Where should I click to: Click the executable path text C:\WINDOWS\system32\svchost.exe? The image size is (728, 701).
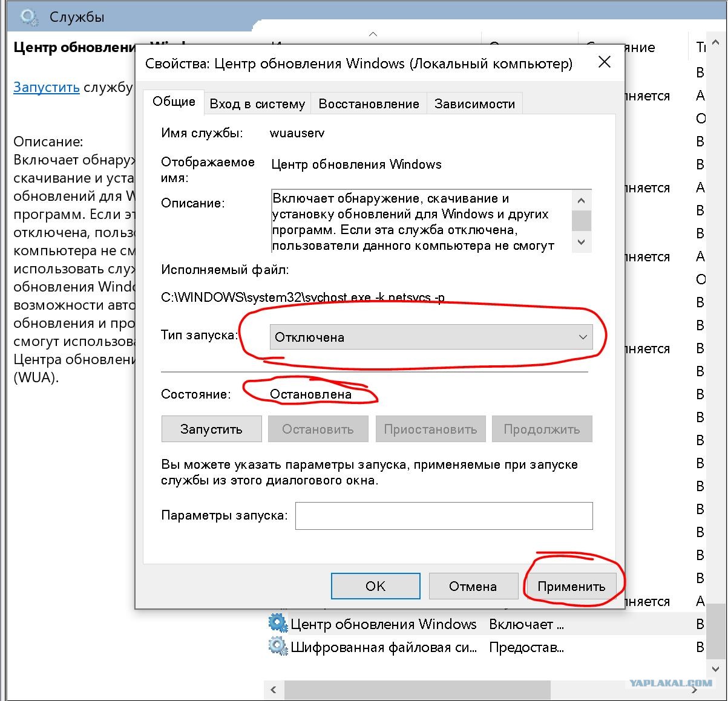tap(303, 298)
